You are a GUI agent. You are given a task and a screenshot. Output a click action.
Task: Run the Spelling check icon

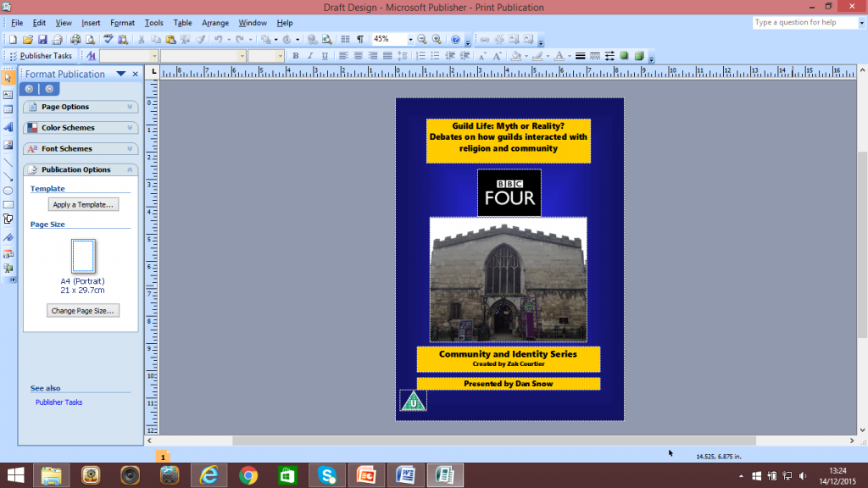(x=108, y=39)
